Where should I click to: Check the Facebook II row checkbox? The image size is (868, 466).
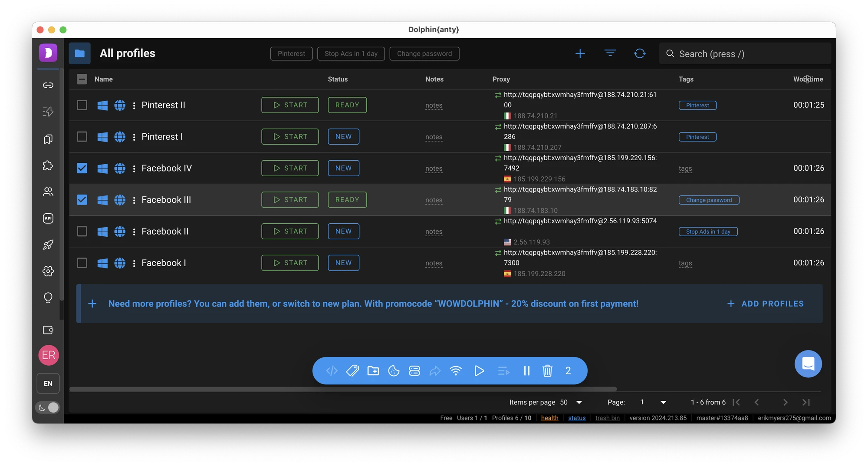(x=82, y=231)
